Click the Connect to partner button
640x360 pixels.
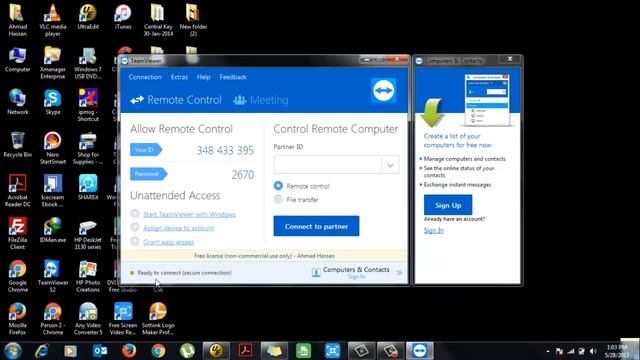click(x=316, y=226)
